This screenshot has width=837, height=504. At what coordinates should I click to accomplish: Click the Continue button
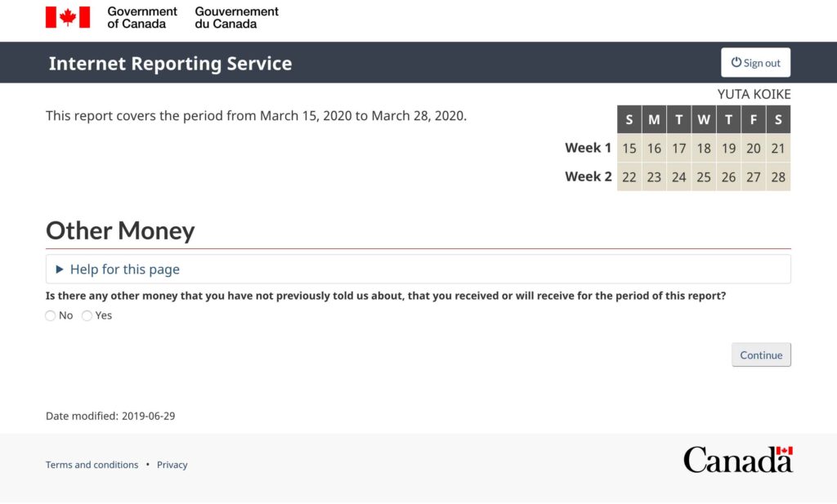pos(761,355)
